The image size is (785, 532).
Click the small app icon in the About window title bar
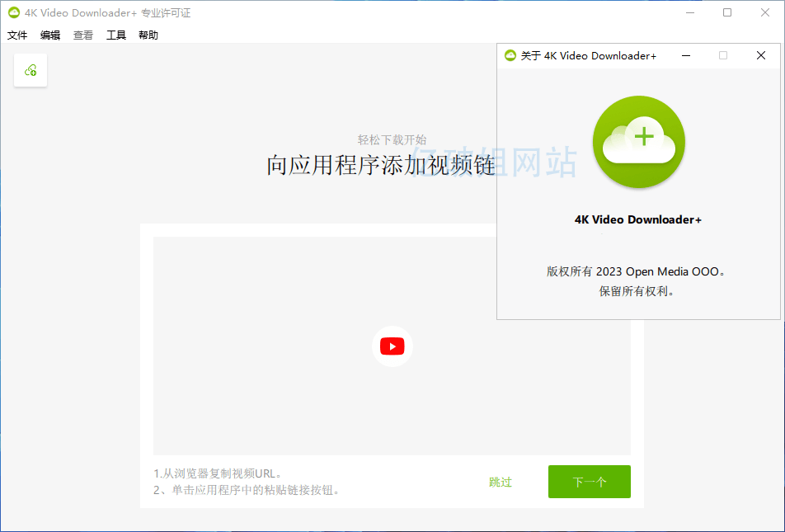click(x=510, y=55)
